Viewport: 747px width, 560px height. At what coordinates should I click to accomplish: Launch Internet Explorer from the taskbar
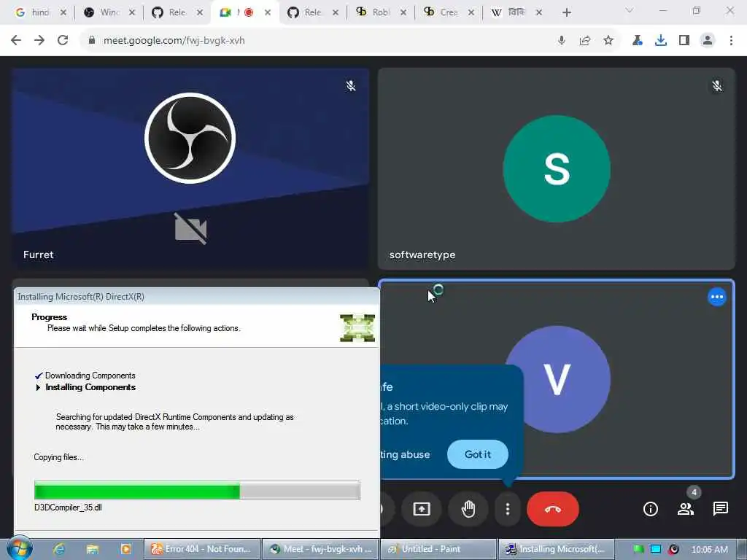pyautogui.click(x=59, y=549)
